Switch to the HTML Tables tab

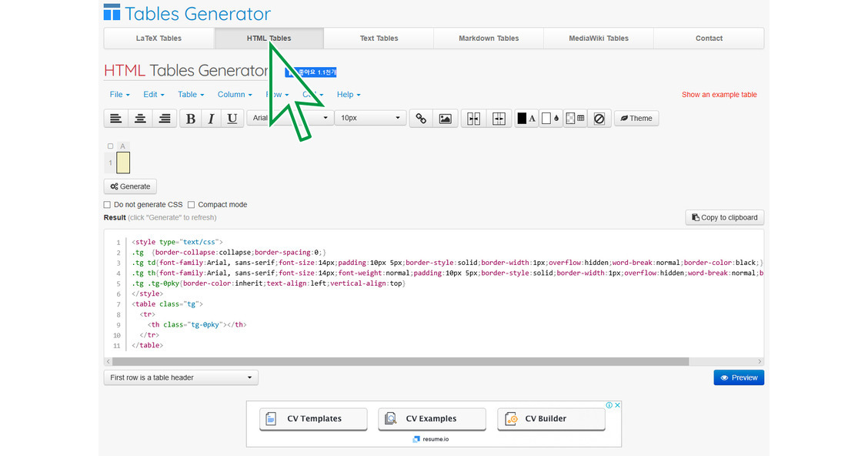[269, 39]
